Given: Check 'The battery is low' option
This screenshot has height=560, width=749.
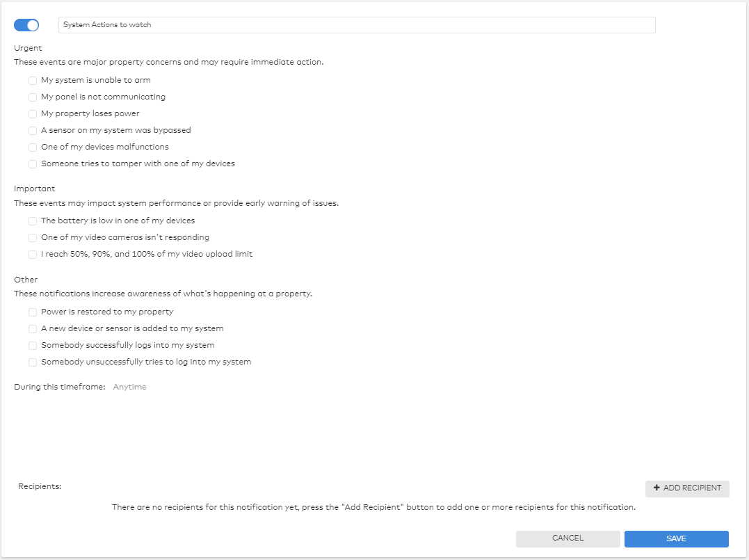Looking at the screenshot, I should pos(33,221).
